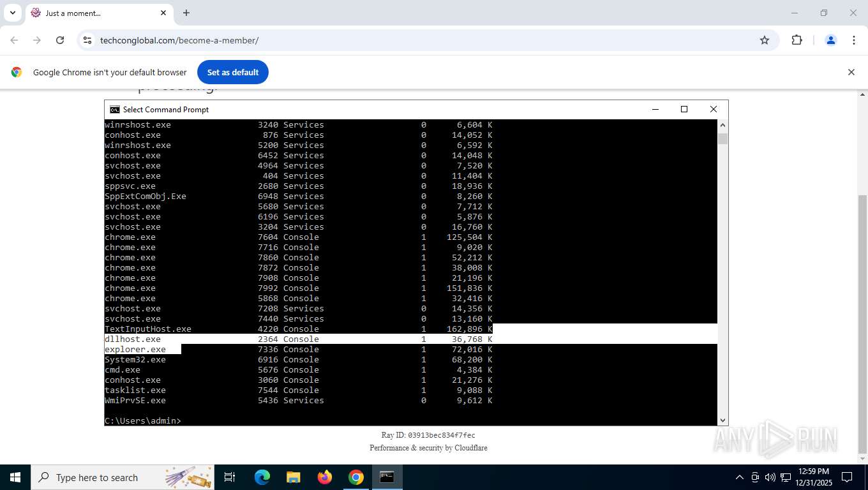
Task: Click chrome.exe row with PID 7992
Action: [299, 288]
